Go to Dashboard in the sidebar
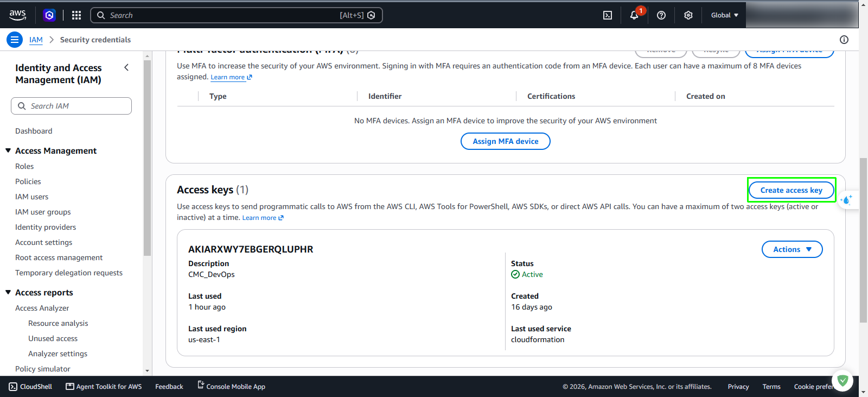 point(34,131)
